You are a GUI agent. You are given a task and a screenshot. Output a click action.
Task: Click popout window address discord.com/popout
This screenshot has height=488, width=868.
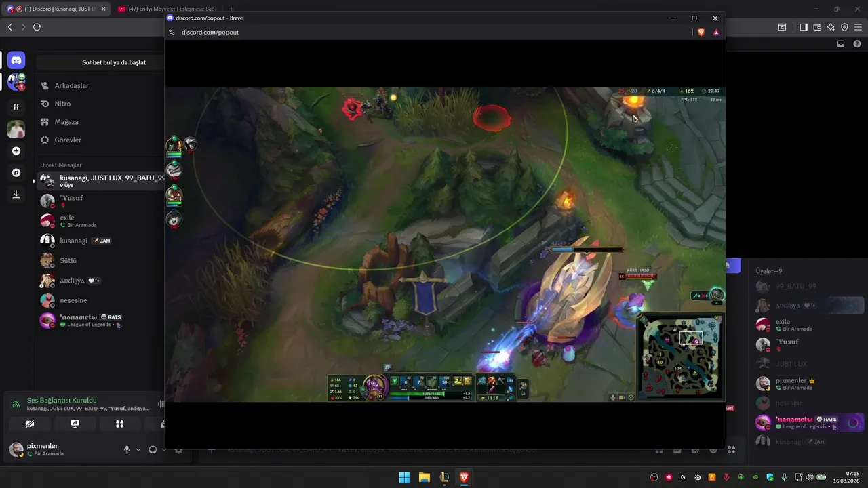click(210, 32)
